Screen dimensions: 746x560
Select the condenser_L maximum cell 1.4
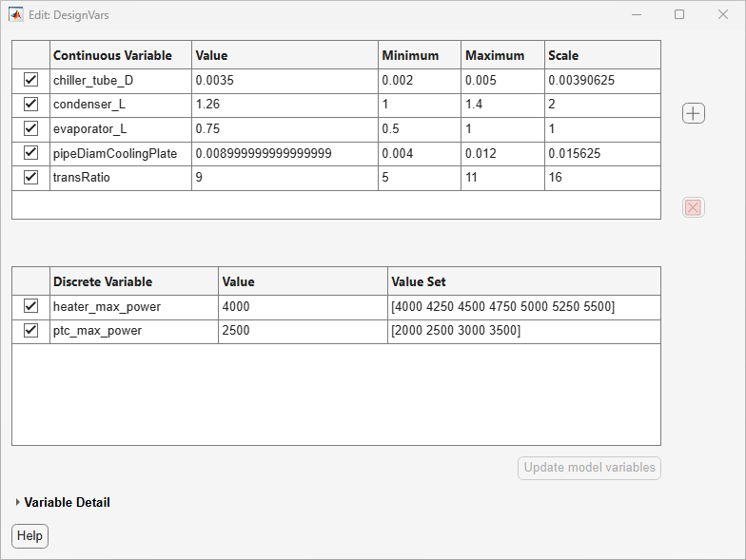click(502, 105)
